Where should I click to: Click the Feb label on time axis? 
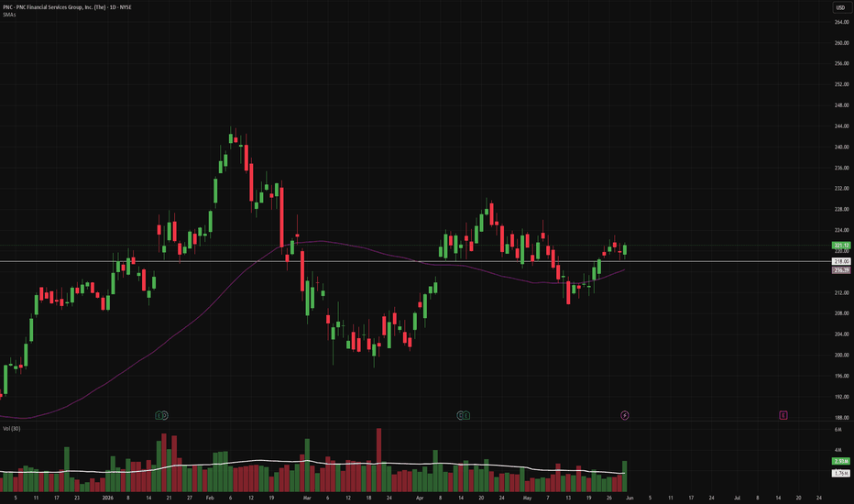(x=210, y=498)
